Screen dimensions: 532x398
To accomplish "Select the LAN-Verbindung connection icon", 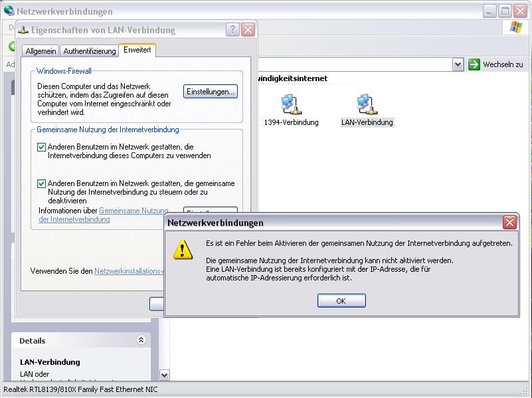I will click(x=366, y=105).
